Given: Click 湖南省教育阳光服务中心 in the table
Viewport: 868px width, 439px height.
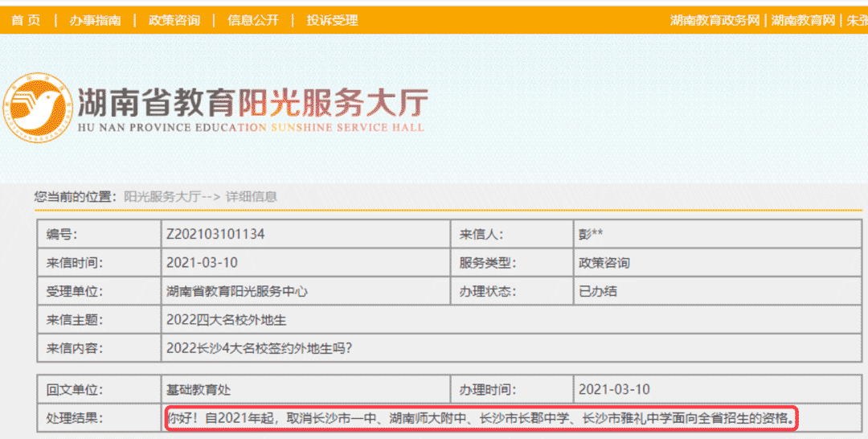Looking at the screenshot, I should pyautogui.click(x=237, y=291).
